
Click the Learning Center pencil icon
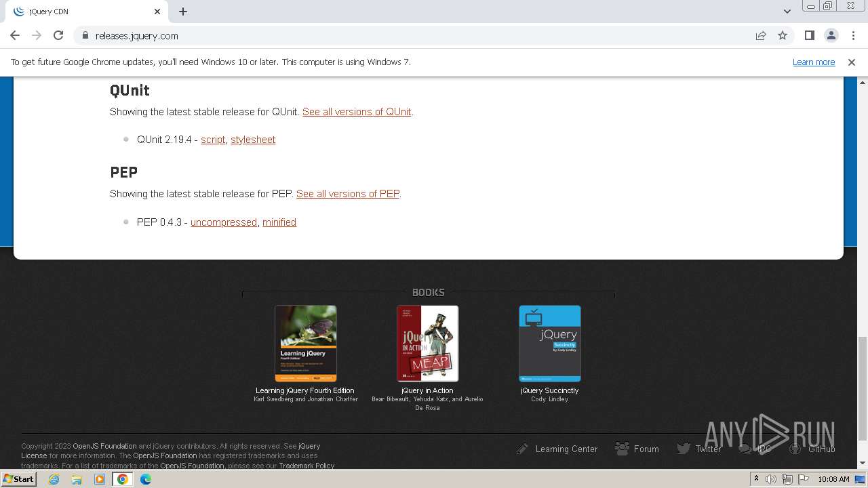[x=522, y=449]
